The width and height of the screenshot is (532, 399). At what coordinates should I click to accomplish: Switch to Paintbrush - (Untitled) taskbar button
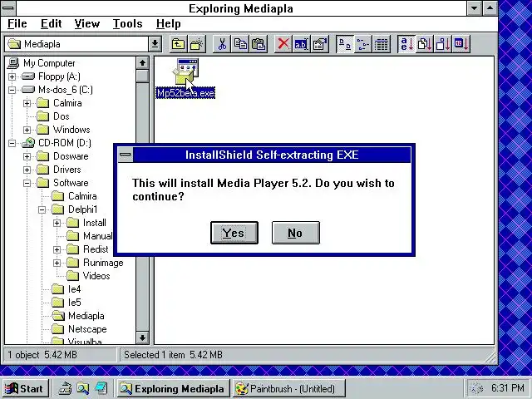point(288,388)
